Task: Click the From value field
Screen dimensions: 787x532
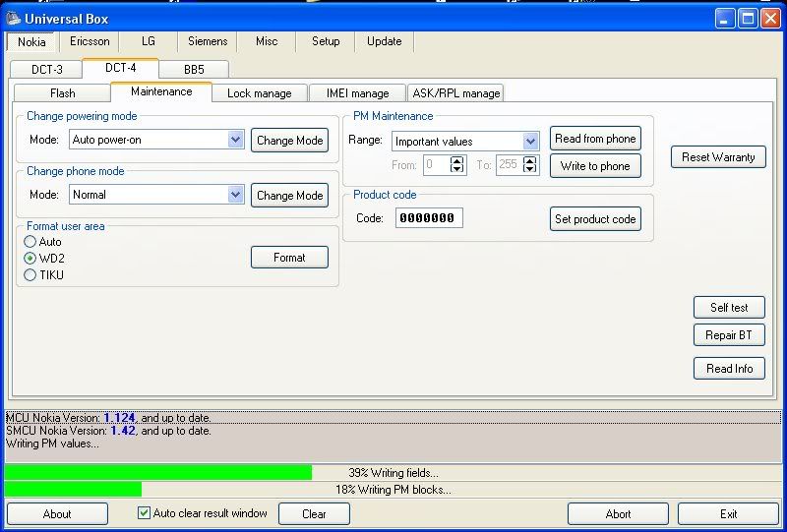Action: tap(437, 164)
